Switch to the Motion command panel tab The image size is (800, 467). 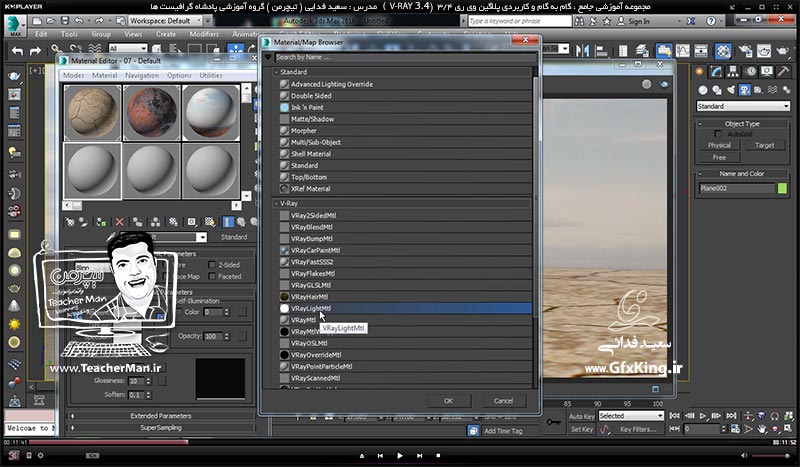(x=751, y=71)
